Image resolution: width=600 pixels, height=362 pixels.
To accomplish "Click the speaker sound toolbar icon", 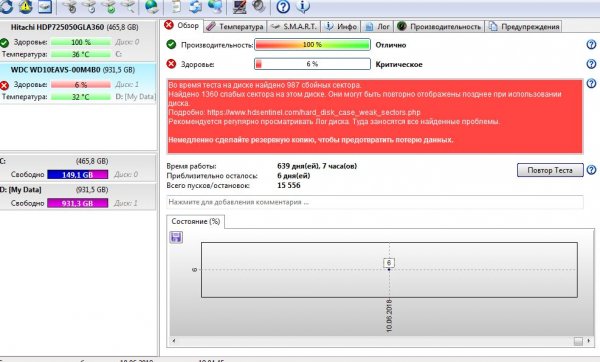I will coord(259,7).
